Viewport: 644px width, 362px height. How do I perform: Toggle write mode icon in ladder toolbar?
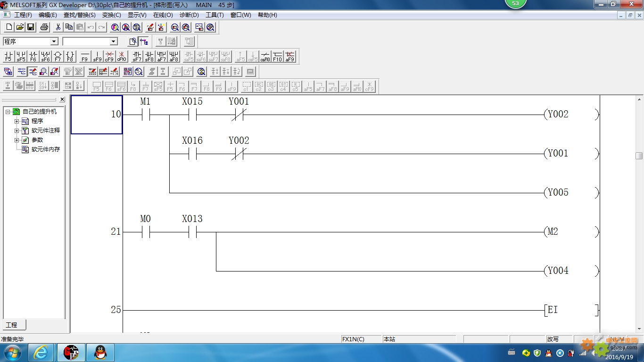click(x=33, y=72)
